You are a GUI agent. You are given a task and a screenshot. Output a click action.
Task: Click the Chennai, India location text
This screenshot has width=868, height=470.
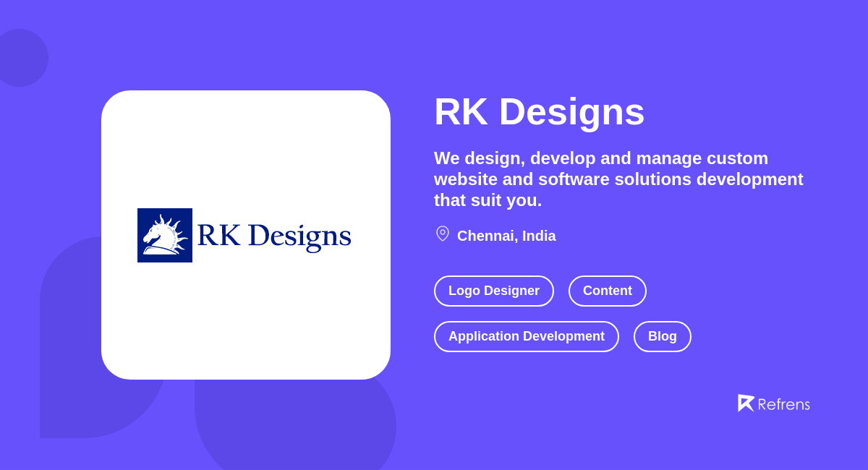pyautogui.click(x=506, y=236)
